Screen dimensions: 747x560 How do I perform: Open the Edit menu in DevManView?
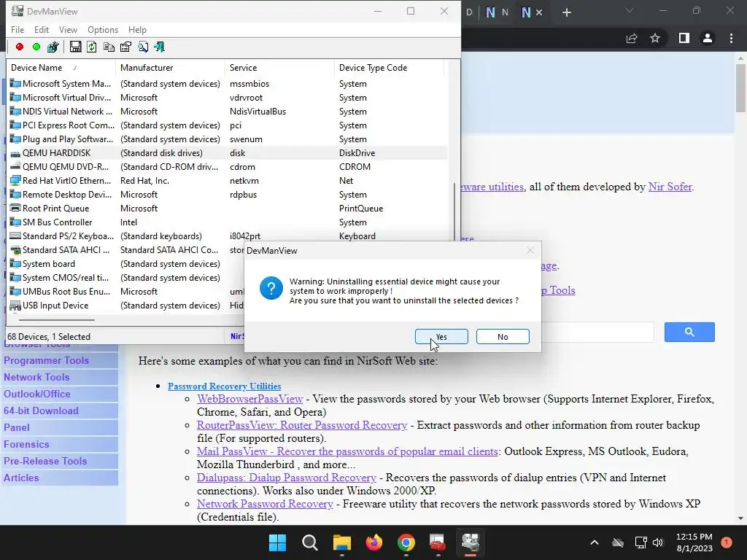[42, 29]
